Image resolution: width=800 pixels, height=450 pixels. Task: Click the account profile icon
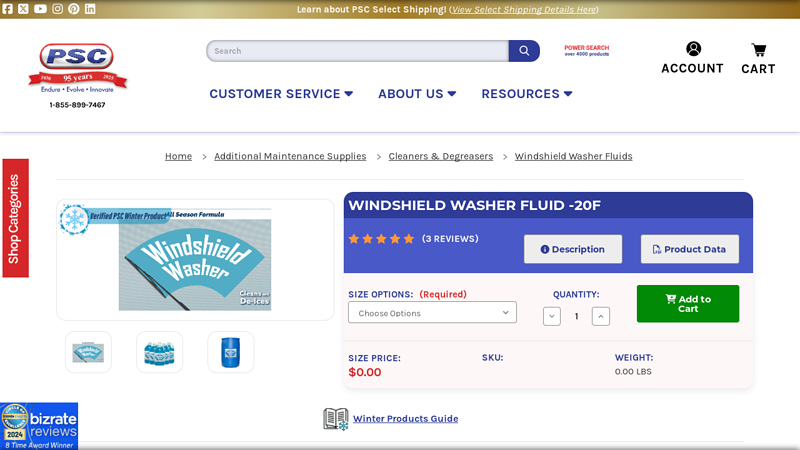coord(693,49)
